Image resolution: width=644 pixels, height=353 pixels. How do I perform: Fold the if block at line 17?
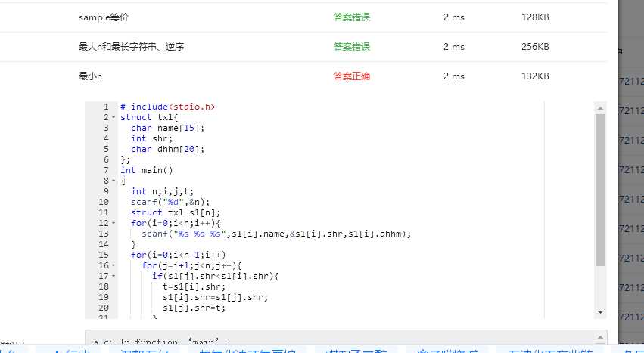point(114,276)
